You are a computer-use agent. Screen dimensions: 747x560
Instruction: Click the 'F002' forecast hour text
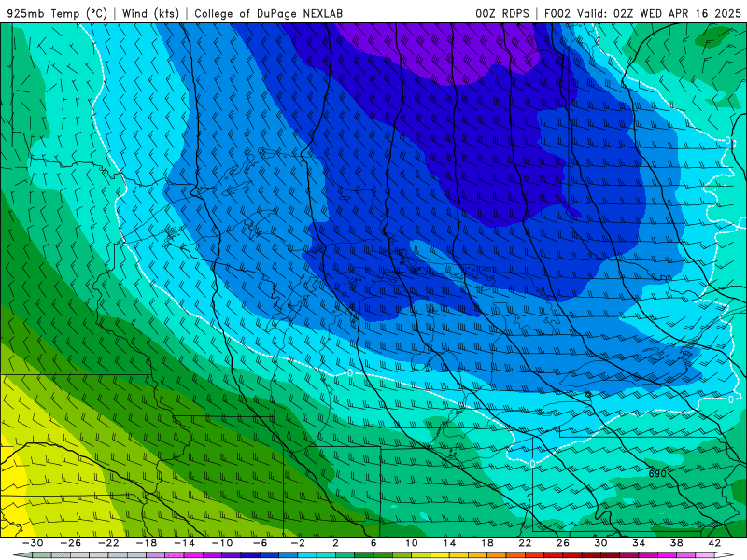tap(557, 13)
